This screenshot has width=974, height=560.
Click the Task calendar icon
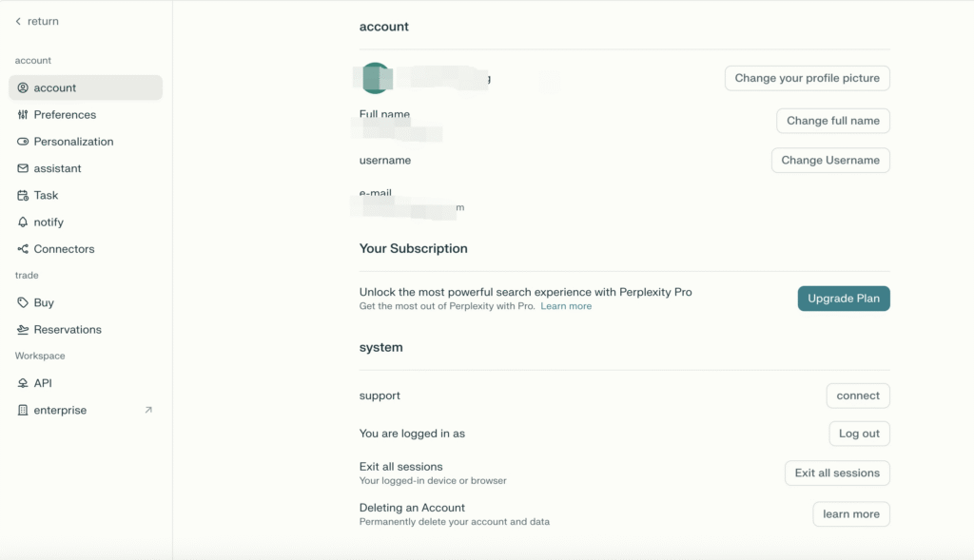click(23, 195)
